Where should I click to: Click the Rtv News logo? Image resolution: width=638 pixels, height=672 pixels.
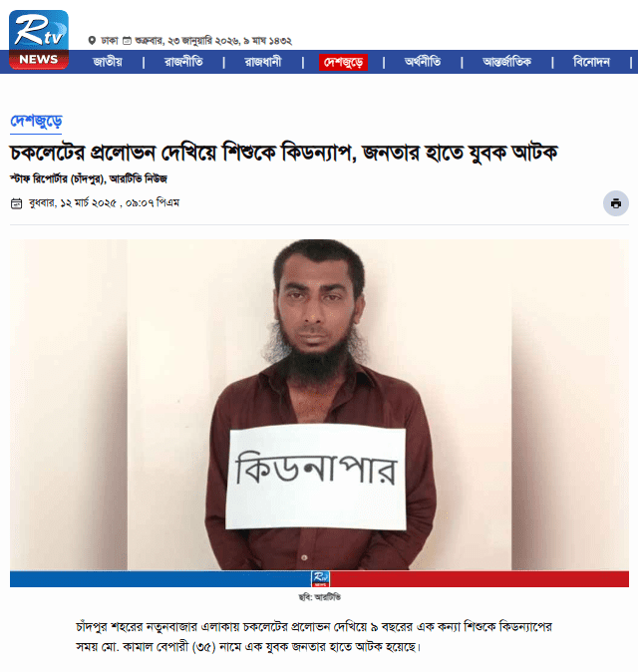click(x=39, y=40)
